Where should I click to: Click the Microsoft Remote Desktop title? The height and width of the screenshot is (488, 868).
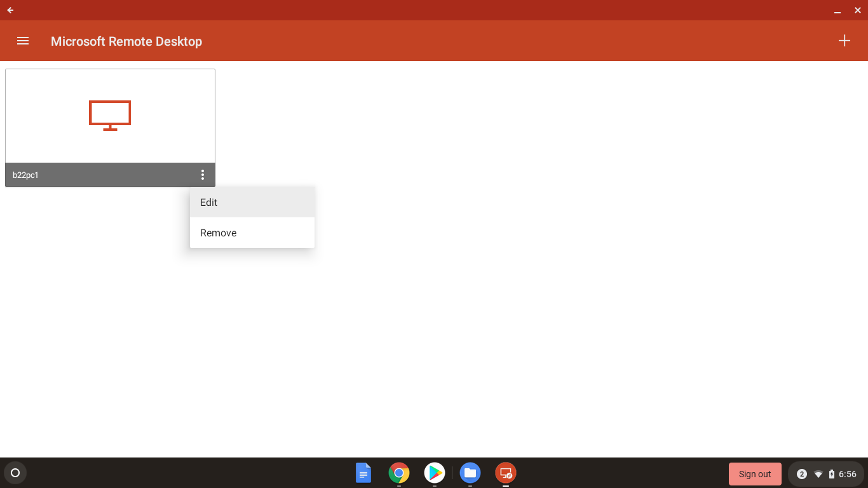pyautogui.click(x=126, y=41)
